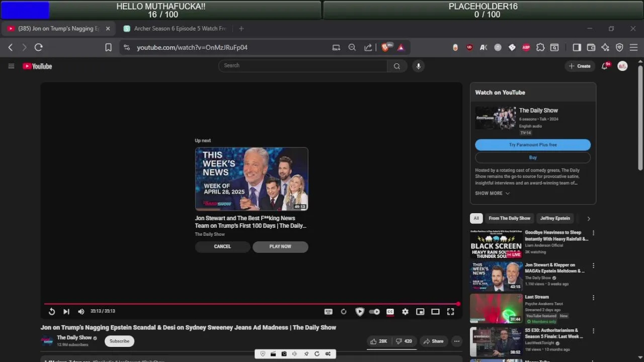Share the video
Viewport: 644px width, 362px height.
433,341
